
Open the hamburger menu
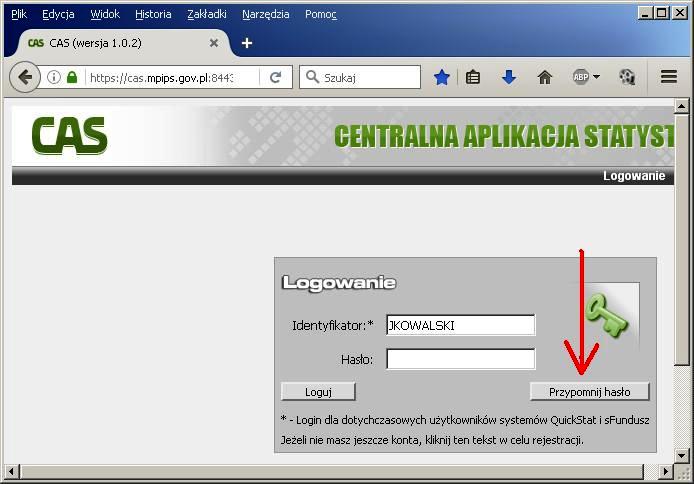tap(669, 77)
